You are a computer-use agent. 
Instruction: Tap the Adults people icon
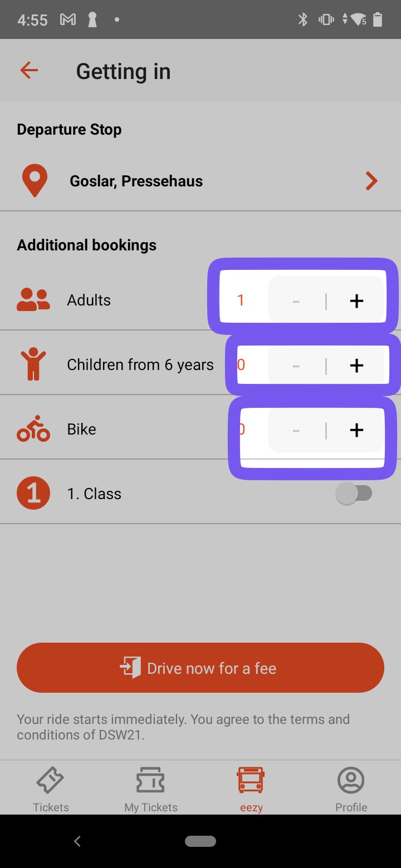pos(33,300)
